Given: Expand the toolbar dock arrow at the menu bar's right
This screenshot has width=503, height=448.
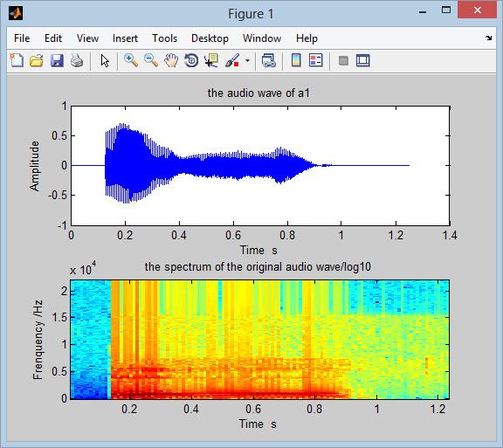Looking at the screenshot, I should point(488,38).
